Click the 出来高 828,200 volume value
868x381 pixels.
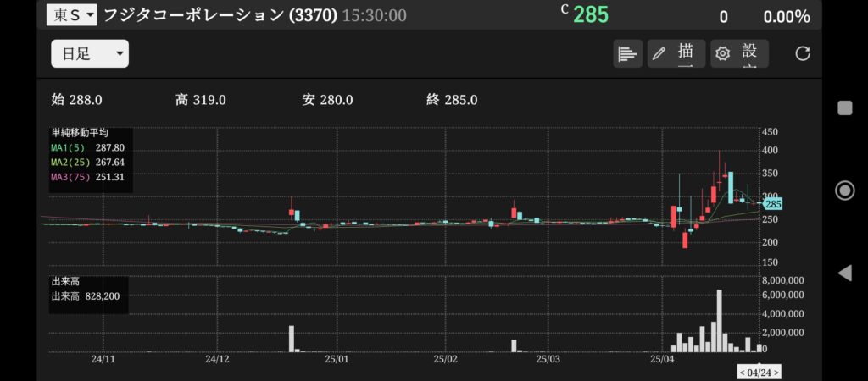tap(86, 296)
